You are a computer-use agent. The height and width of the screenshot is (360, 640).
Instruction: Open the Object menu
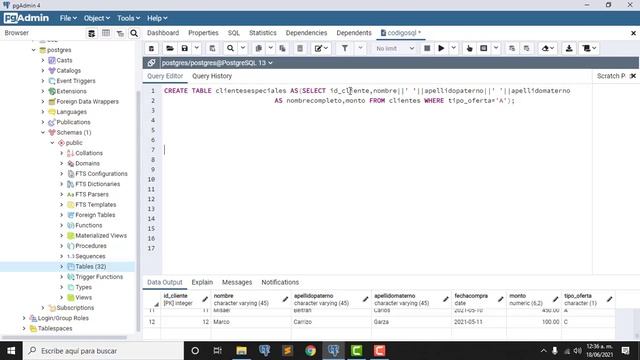point(97,18)
